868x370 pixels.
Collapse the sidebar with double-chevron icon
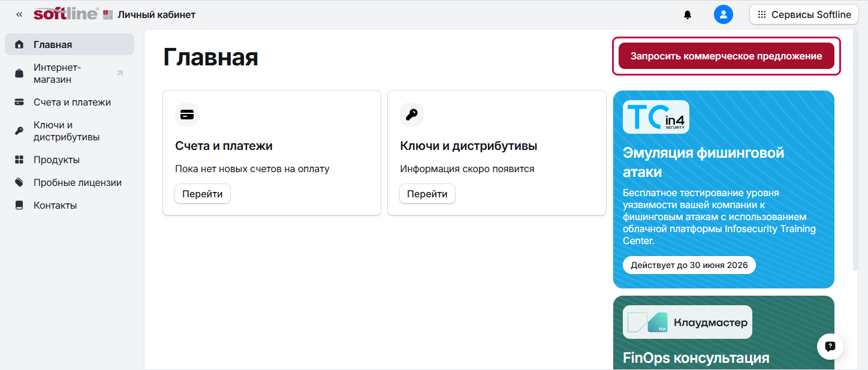[19, 14]
